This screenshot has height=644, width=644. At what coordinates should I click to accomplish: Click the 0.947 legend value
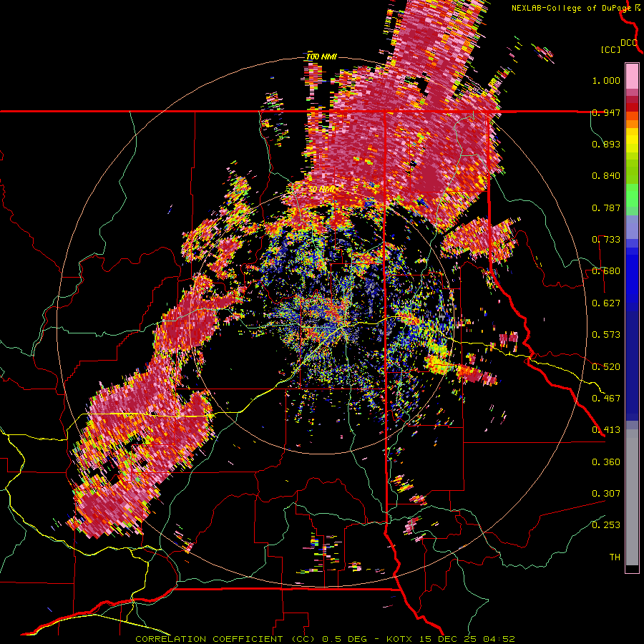click(606, 112)
